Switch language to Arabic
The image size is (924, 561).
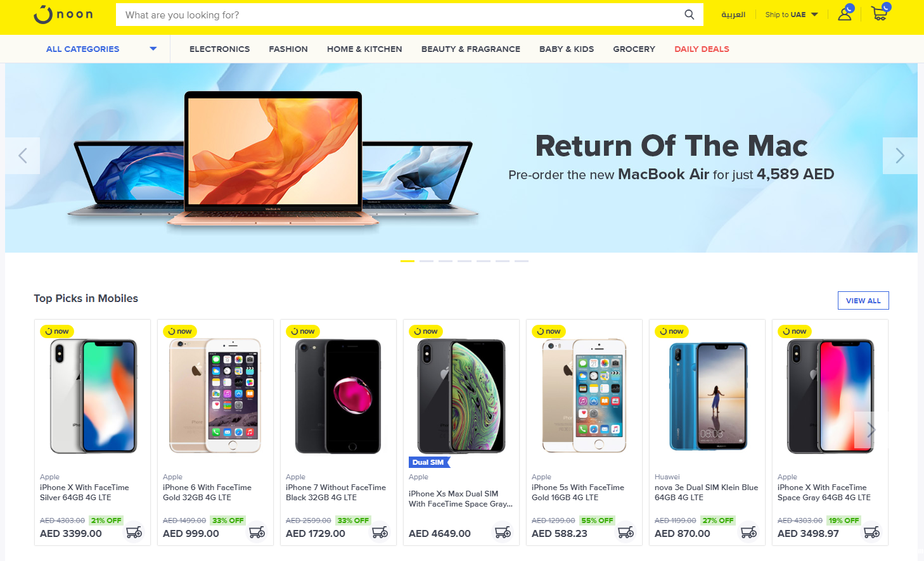(733, 15)
